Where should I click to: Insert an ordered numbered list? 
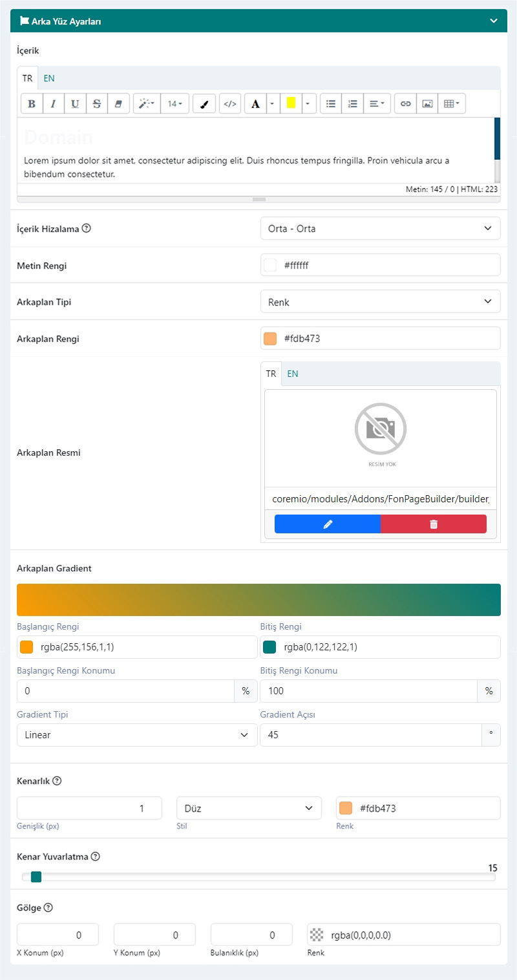click(x=353, y=103)
